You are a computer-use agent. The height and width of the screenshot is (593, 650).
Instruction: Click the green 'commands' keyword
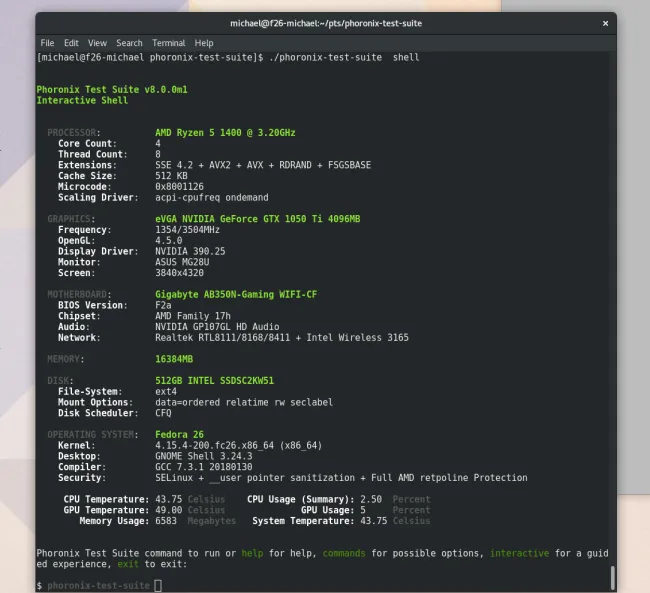pos(344,553)
